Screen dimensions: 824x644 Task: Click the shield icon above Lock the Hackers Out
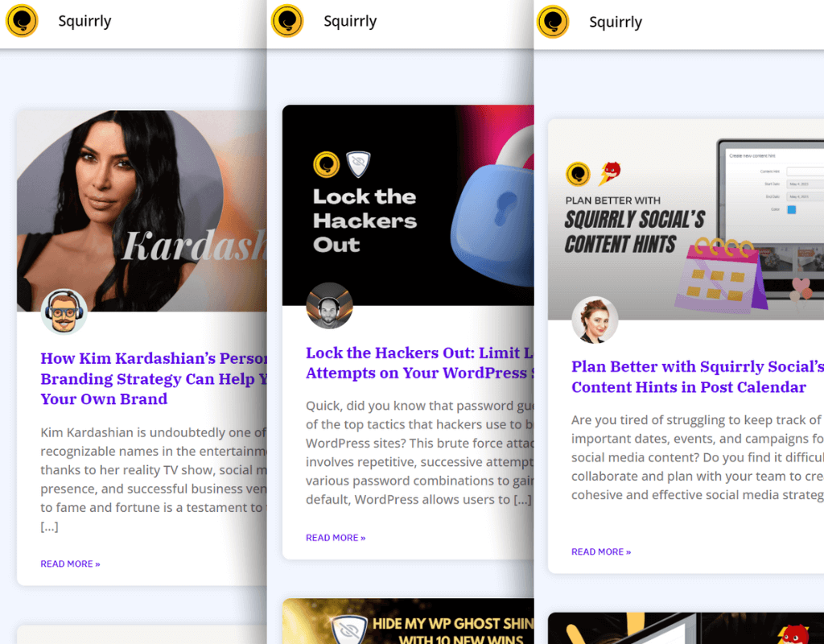tap(358, 164)
